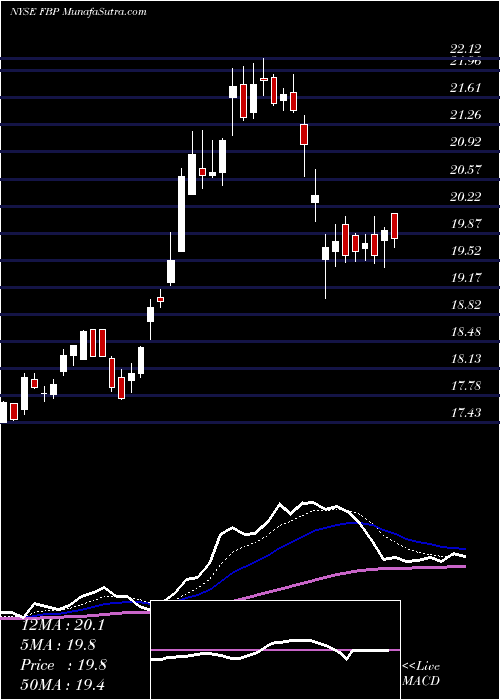The image size is (500, 700).
Task: Click the 19.17 price axis label
Action: (x=466, y=278)
